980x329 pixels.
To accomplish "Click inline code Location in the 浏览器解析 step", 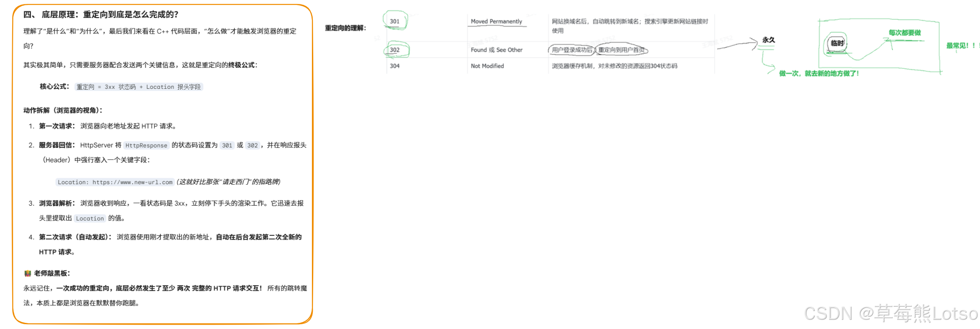I will 90,219.
